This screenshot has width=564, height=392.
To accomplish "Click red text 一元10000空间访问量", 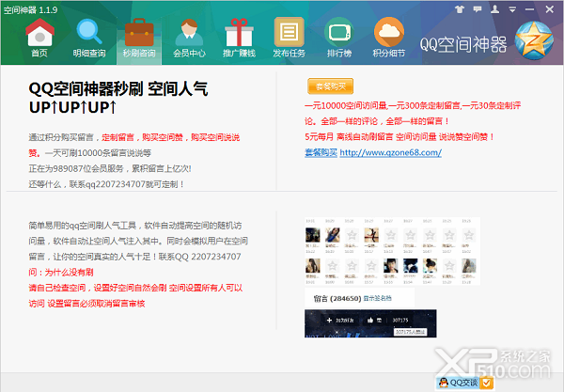I will (346, 105).
